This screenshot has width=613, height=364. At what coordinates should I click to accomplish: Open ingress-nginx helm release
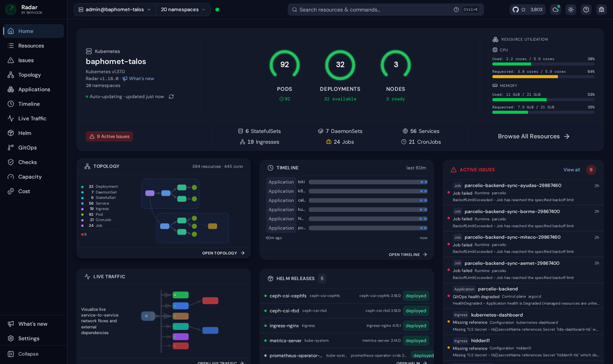(347, 326)
